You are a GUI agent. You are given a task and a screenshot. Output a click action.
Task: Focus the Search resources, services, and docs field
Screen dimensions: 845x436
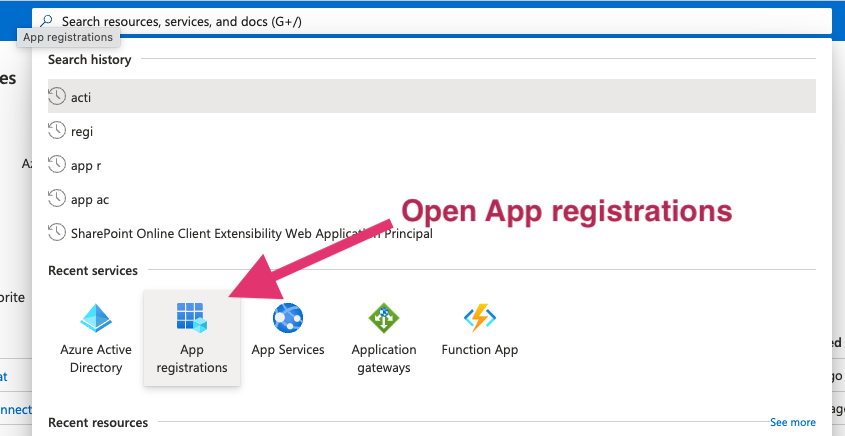click(432, 21)
